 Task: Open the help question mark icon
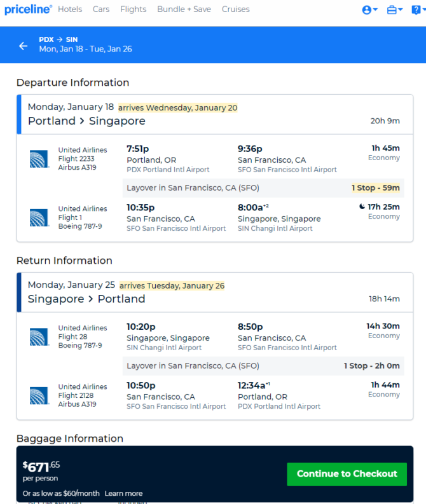coord(416,10)
